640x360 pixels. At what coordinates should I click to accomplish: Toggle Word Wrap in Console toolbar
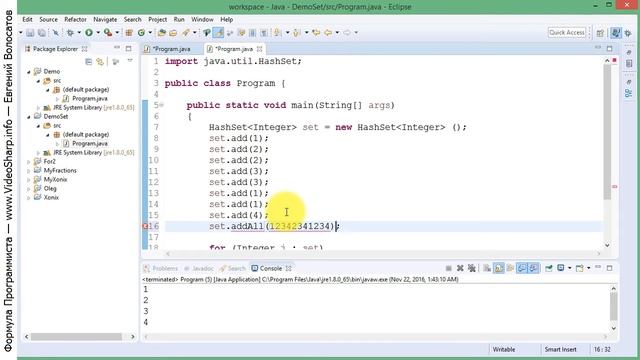point(510,268)
